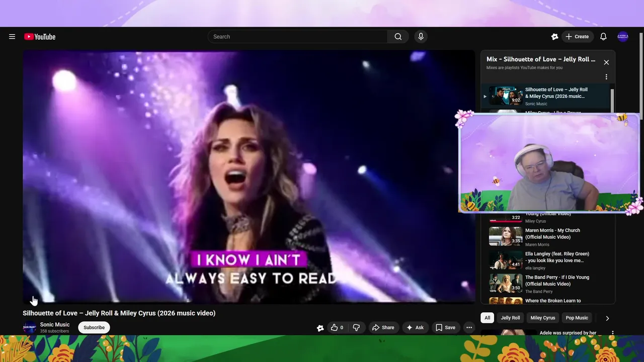Click into the Search input field

point(298,37)
